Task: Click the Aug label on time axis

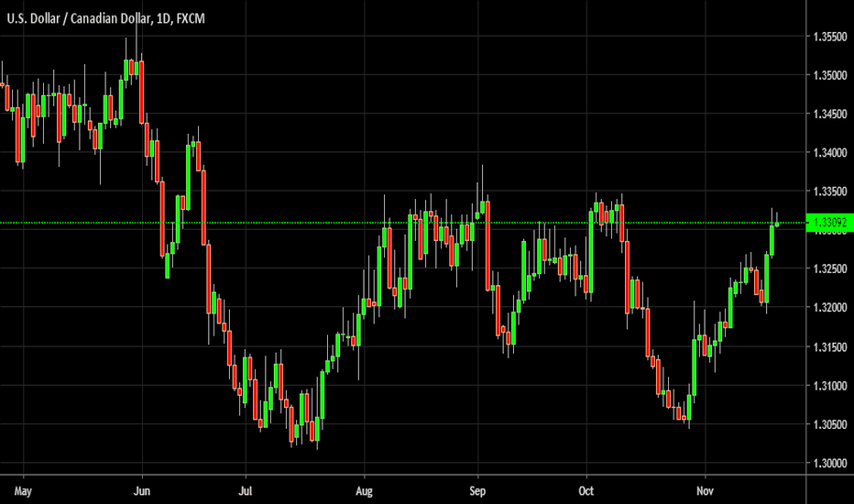Action: pyautogui.click(x=364, y=491)
